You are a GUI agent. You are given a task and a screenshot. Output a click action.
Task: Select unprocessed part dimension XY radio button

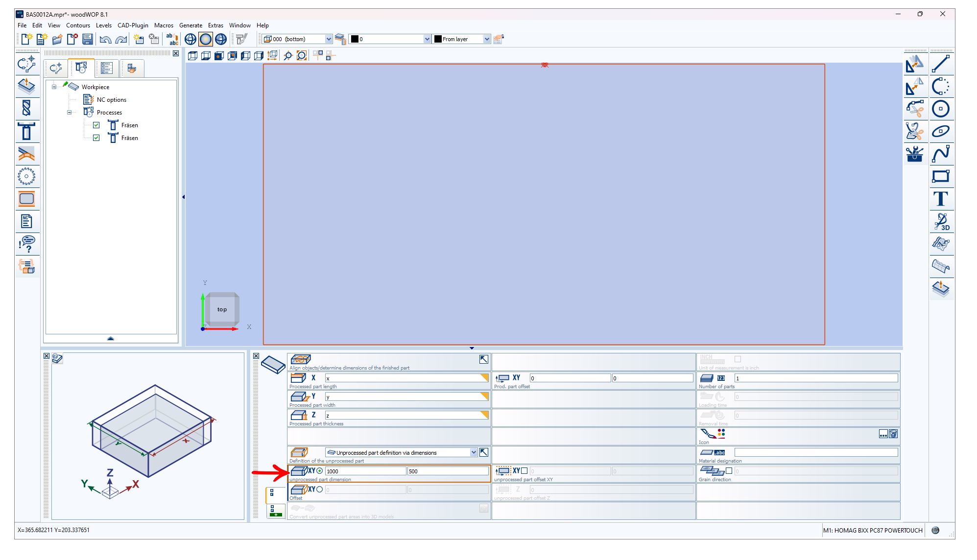click(x=320, y=471)
